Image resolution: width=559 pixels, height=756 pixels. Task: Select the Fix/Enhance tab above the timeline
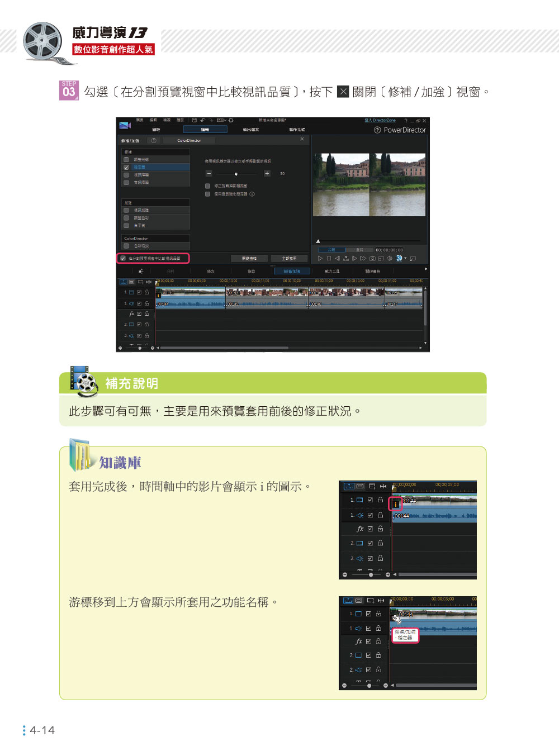point(291,272)
